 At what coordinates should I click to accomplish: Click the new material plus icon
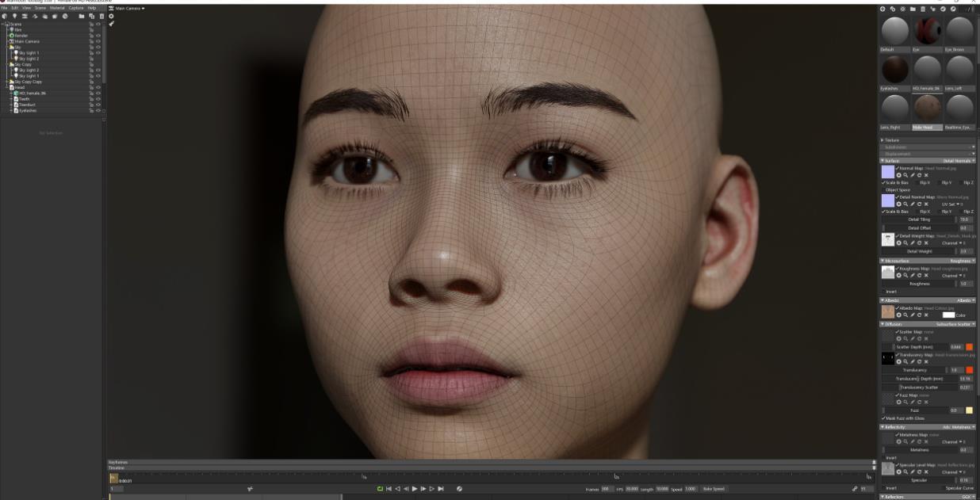(883, 9)
